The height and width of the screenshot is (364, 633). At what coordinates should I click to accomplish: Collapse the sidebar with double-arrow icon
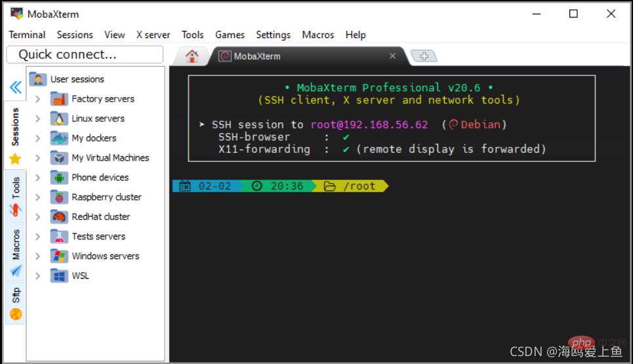click(x=16, y=87)
